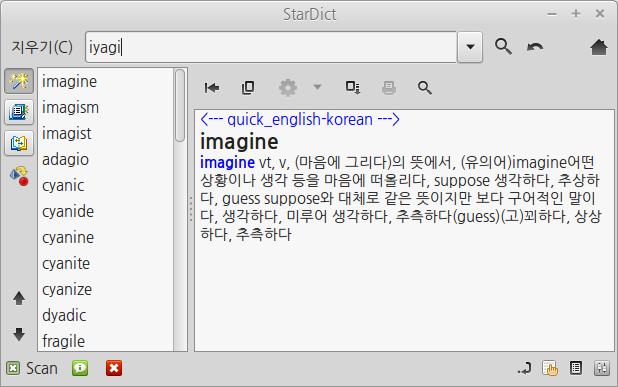Expand the dropdown arrow next to the gear
618x387 pixels.
pos(317,87)
